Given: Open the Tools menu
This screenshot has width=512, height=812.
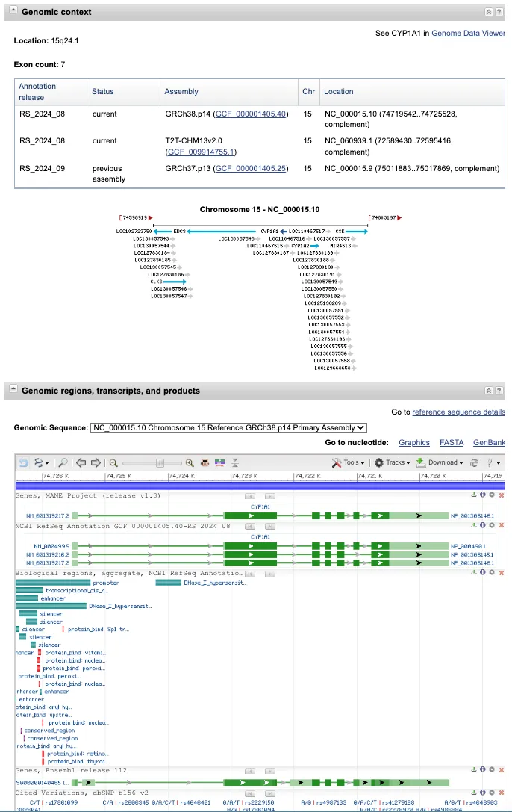Looking at the screenshot, I should (349, 462).
